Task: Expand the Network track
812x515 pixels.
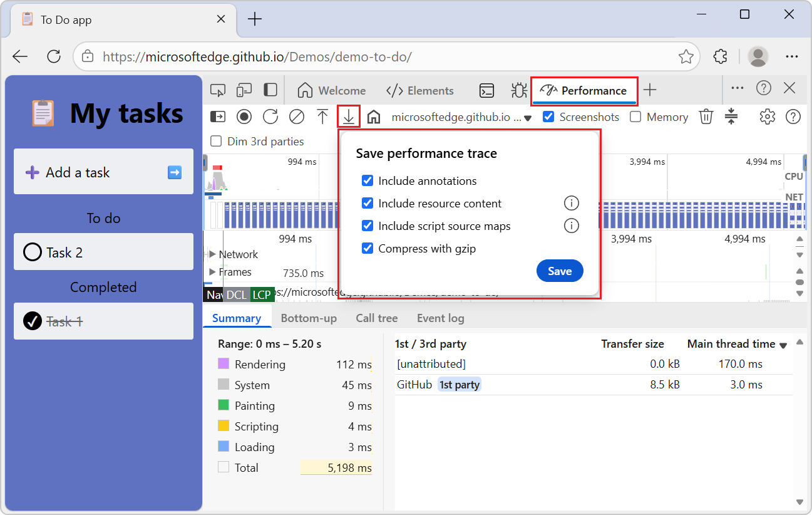Action: 213,254
